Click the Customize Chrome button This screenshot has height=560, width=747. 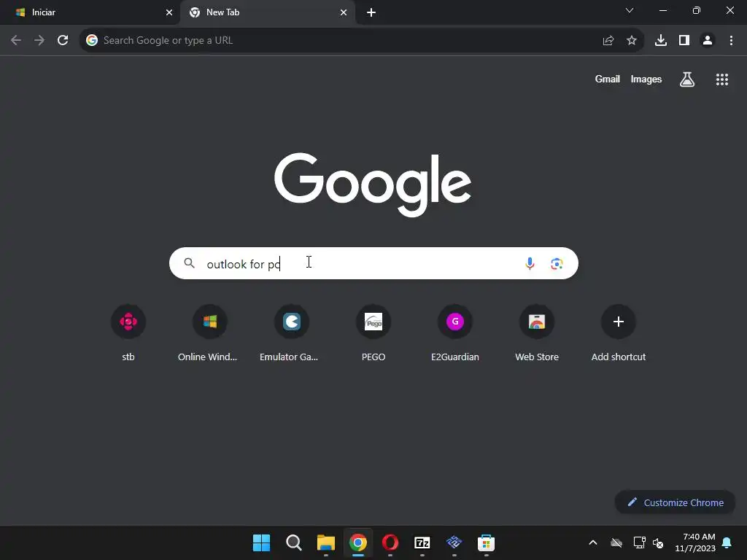coord(675,502)
